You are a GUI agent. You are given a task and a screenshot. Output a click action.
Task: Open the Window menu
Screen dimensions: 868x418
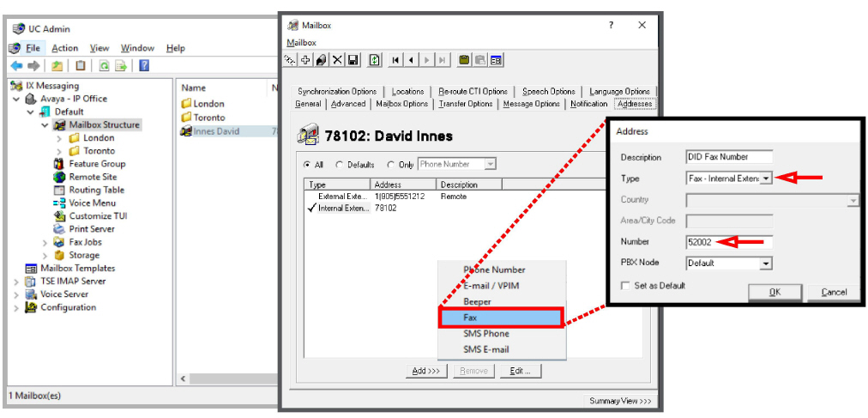(137, 48)
